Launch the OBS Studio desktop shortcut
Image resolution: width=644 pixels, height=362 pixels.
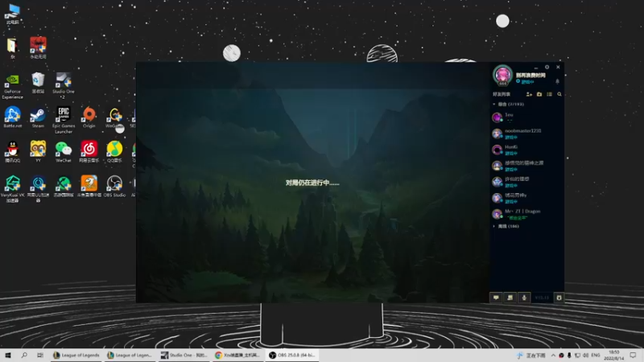(x=114, y=187)
